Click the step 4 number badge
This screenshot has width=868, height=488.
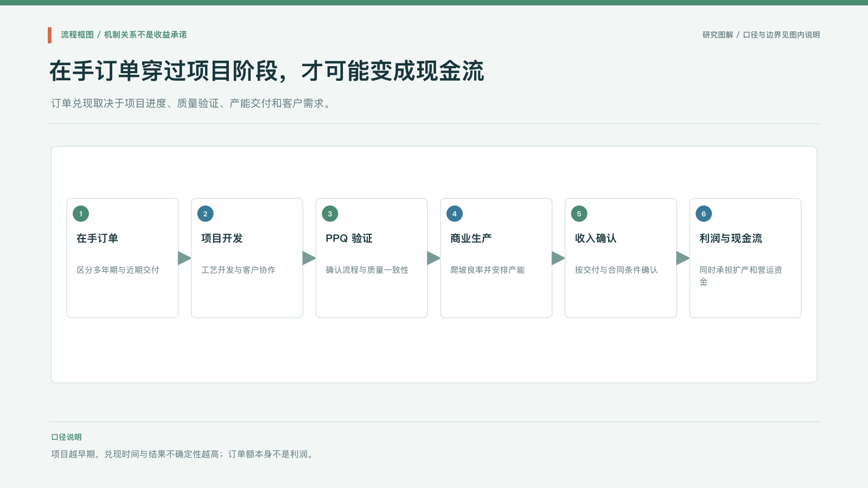click(455, 214)
